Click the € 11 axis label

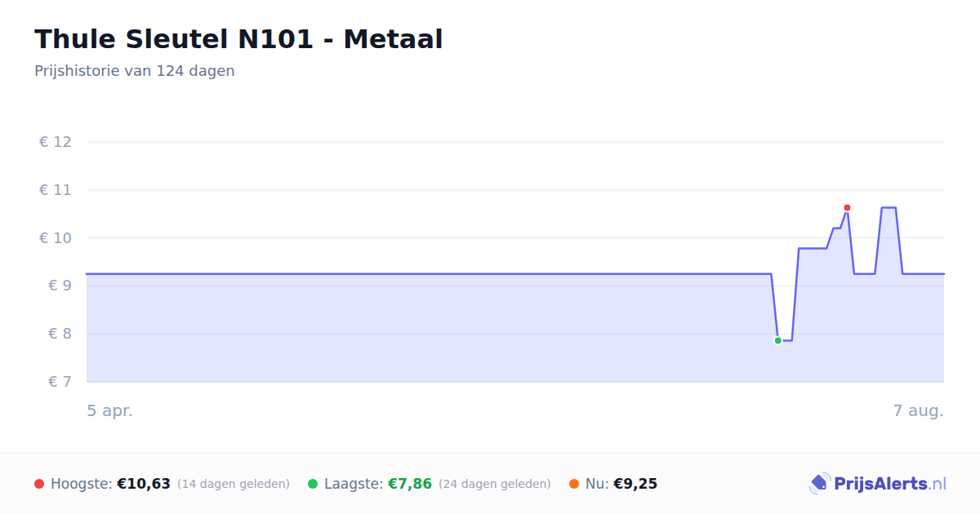[56, 190]
